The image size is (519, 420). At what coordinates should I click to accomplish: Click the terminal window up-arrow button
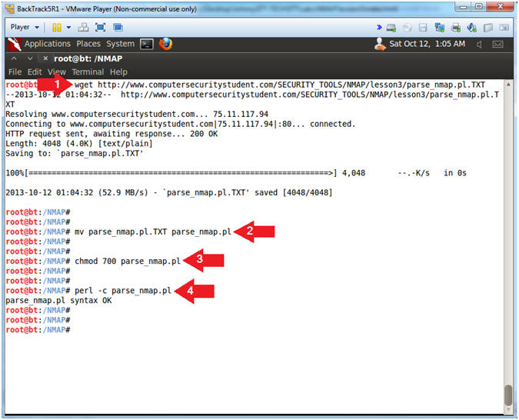tap(14, 58)
